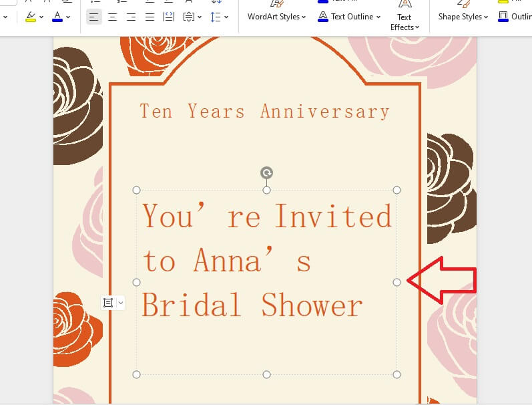
Task: Click the middle-left resize handle of the text box
Action: [136, 282]
